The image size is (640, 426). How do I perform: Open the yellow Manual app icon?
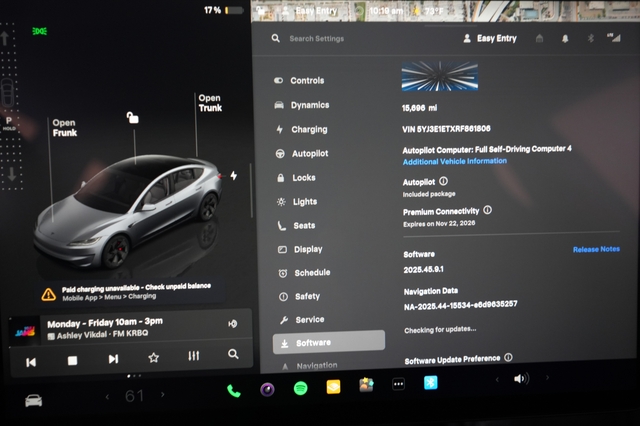(333, 386)
